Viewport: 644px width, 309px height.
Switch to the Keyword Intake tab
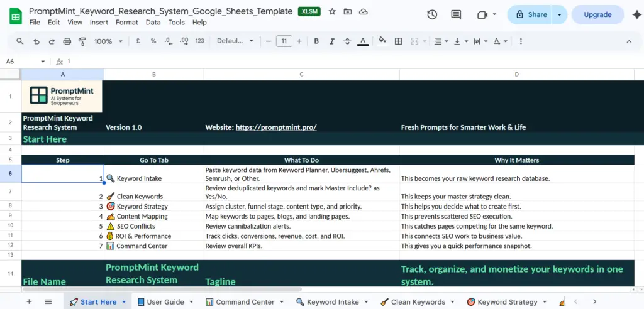[332, 302]
